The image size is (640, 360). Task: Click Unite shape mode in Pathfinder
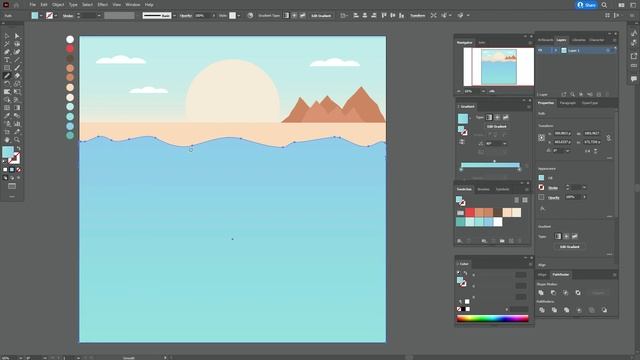541,293
